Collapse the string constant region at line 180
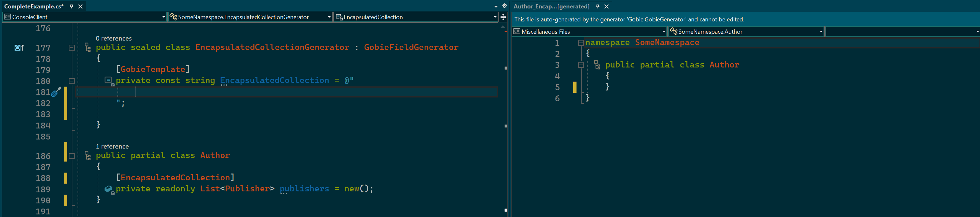Screen dimensions: 980x217 click(71, 81)
